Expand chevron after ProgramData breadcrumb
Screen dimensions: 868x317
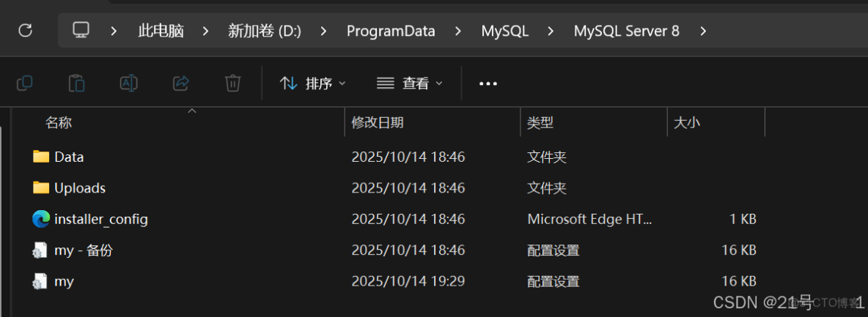pos(458,31)
